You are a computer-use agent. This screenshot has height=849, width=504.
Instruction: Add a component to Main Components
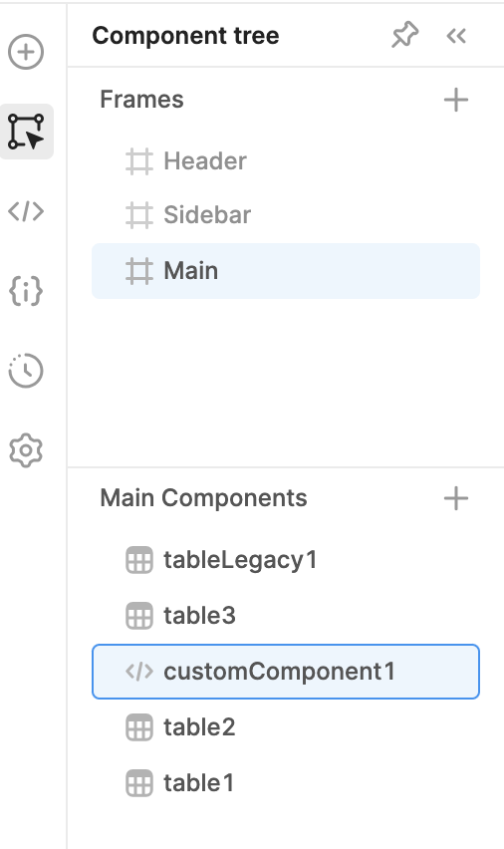456,498
